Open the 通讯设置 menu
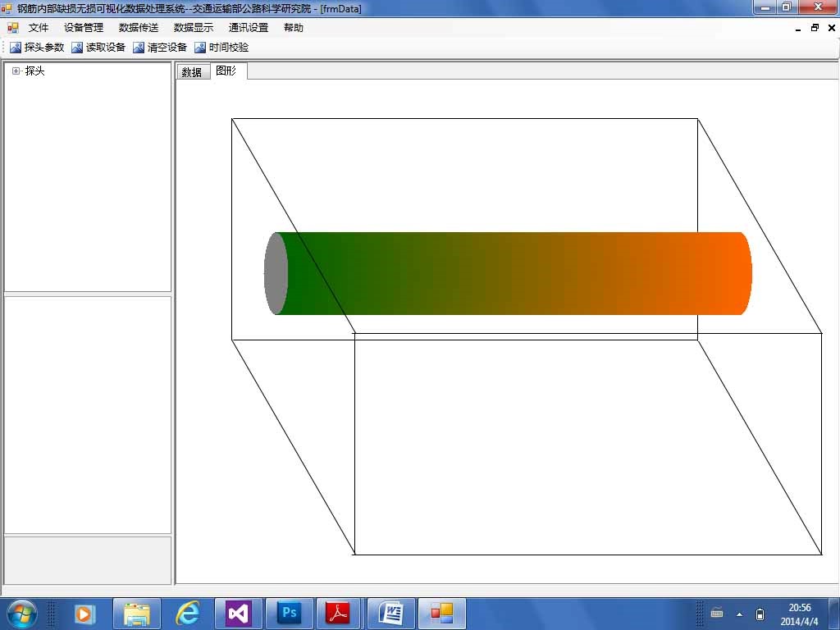840x630 pixels. coord(249,28)
